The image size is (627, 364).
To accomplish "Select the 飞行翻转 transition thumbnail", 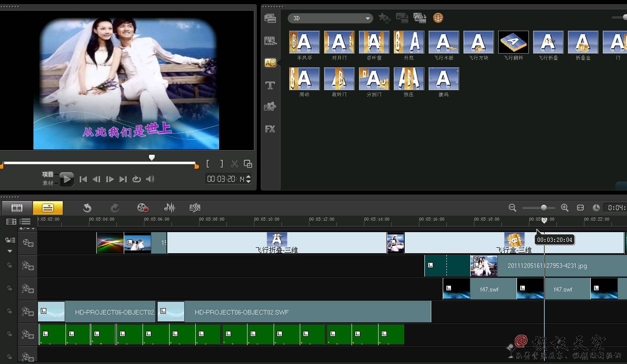I will (513, 42).
